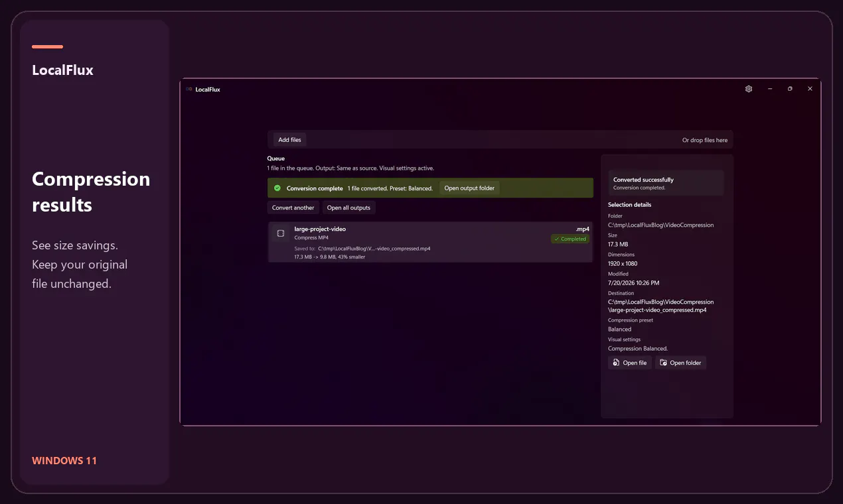Click the Completed status badge

(570, 239)
